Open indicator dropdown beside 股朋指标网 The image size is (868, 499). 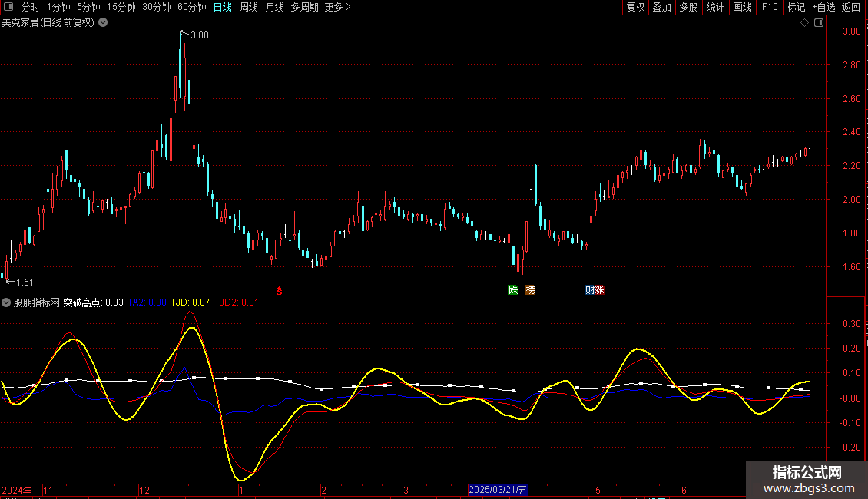6,302
